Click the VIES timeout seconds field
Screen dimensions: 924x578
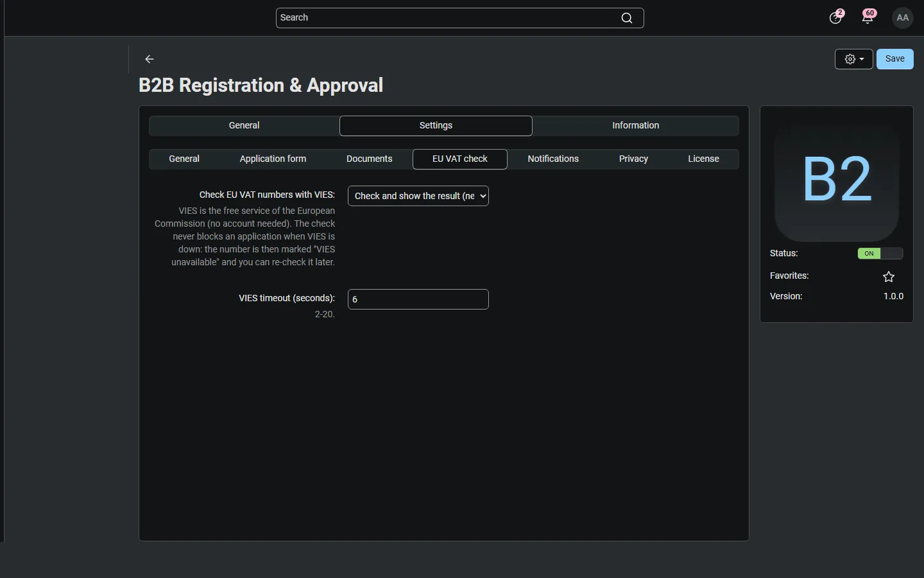pos(418,299)
